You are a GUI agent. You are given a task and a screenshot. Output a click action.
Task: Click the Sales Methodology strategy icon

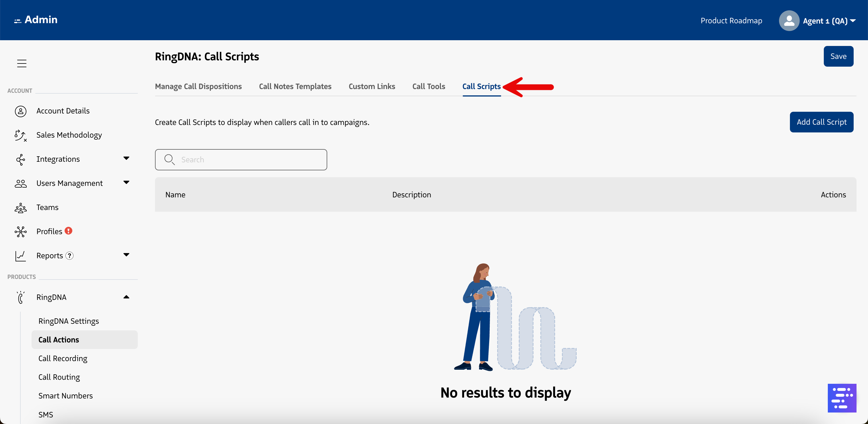pos(21,135)
